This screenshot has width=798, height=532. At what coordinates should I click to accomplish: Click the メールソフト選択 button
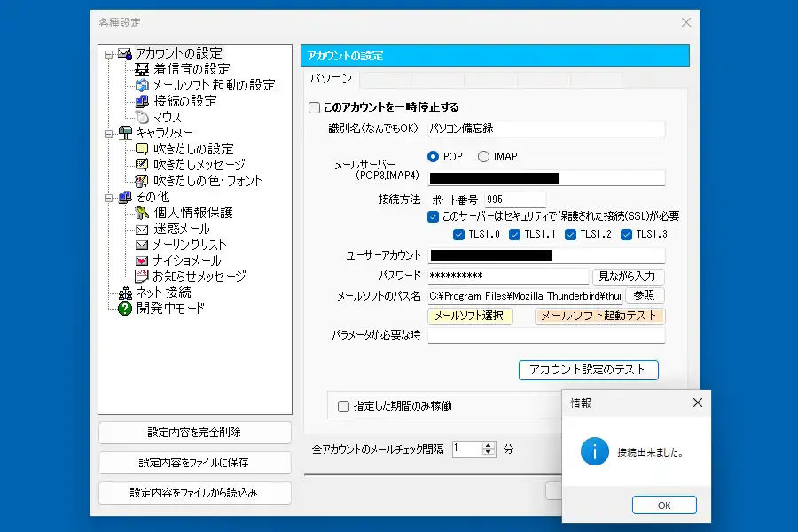pos(470,316)
